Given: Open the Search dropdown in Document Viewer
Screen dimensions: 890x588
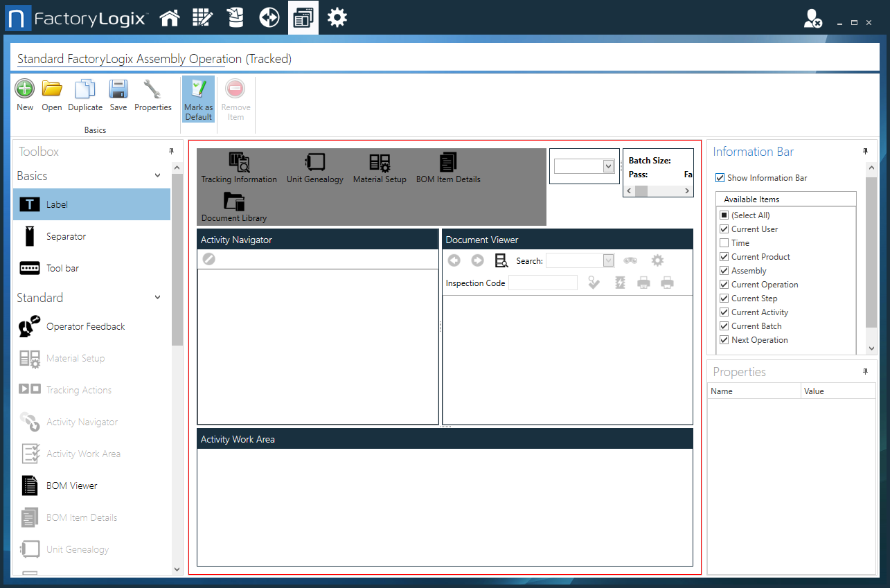Looking at the screenshot, I should click(608, 260).
